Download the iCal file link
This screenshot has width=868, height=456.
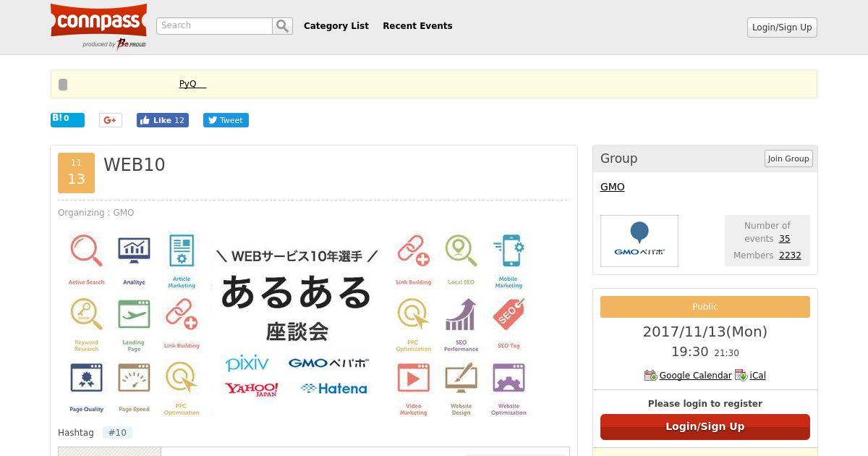click(x=757, y=376)
